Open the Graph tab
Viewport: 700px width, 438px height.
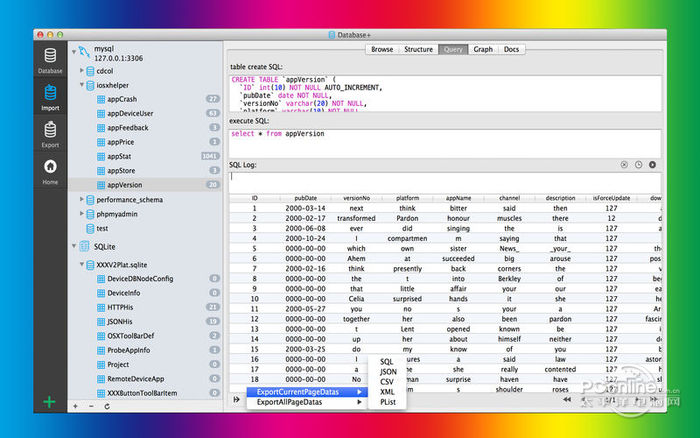coord(483,49)
